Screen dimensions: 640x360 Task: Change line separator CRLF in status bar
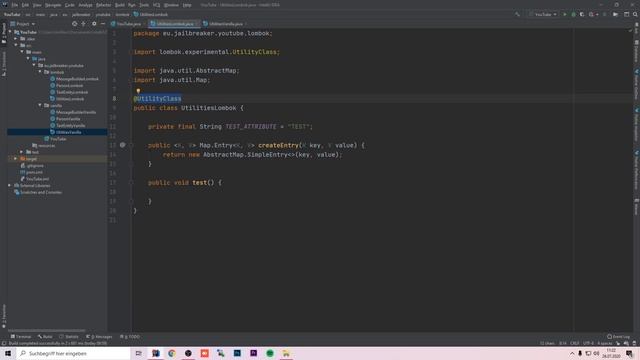coord(575,343)
